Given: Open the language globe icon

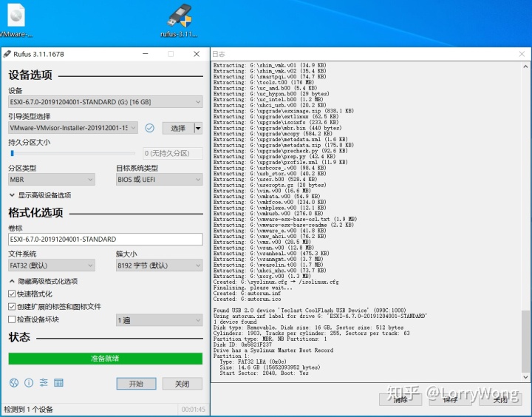Looking at the screenshot, I should pos(14,383).
